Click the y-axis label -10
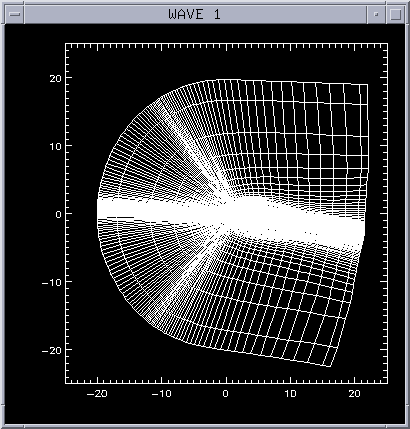The width and height of the screenshot is (410, 429). point(52,282)
